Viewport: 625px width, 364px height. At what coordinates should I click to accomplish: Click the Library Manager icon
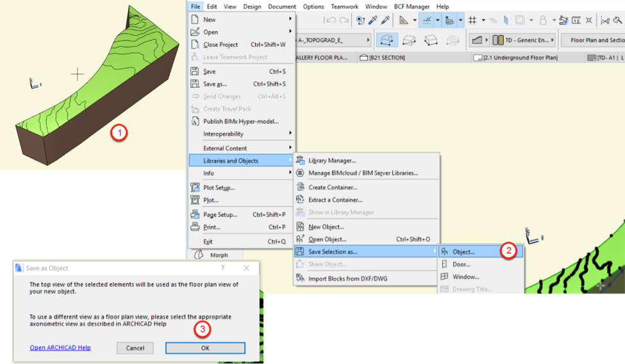tap(300, 160)
